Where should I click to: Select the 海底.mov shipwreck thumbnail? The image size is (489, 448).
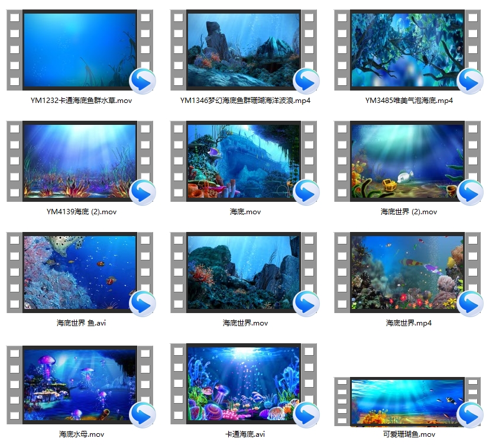tap(244, 161)
